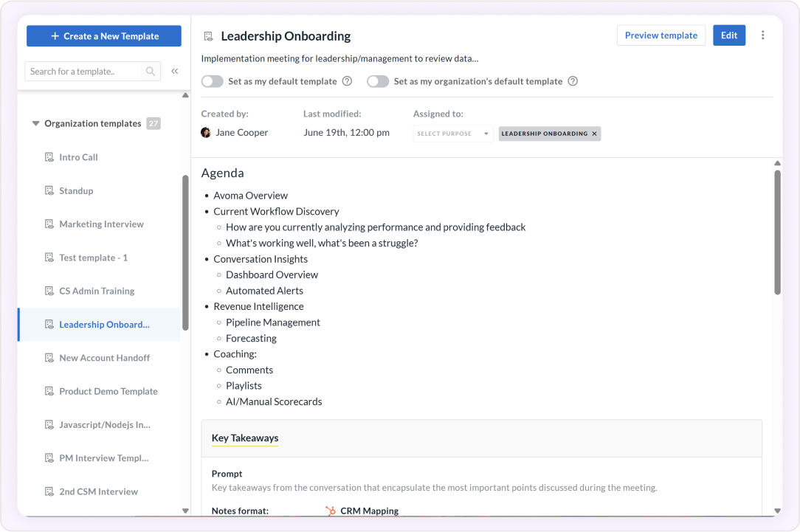This screenshot has height=532, width=800.
Task: Click the search magnifier icon
Action: (150, 72)
